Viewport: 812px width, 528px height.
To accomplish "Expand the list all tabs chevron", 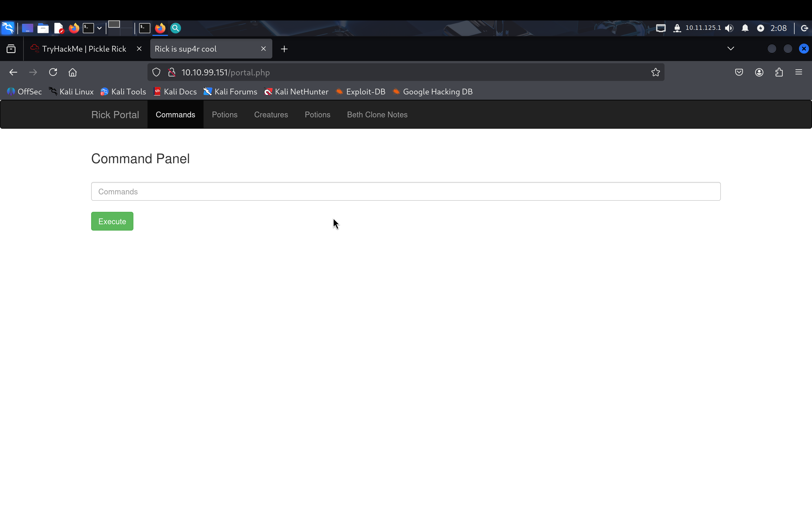I will [x=731, y=48].
